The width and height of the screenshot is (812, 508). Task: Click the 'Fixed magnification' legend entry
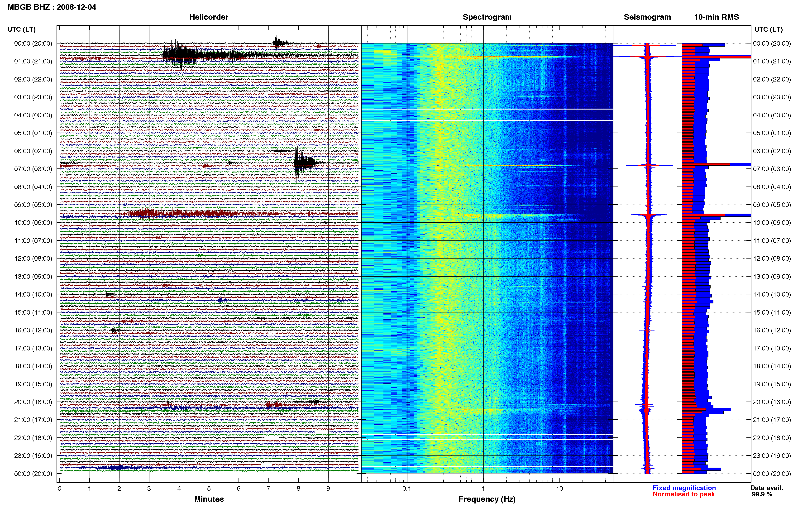(684, 488)
